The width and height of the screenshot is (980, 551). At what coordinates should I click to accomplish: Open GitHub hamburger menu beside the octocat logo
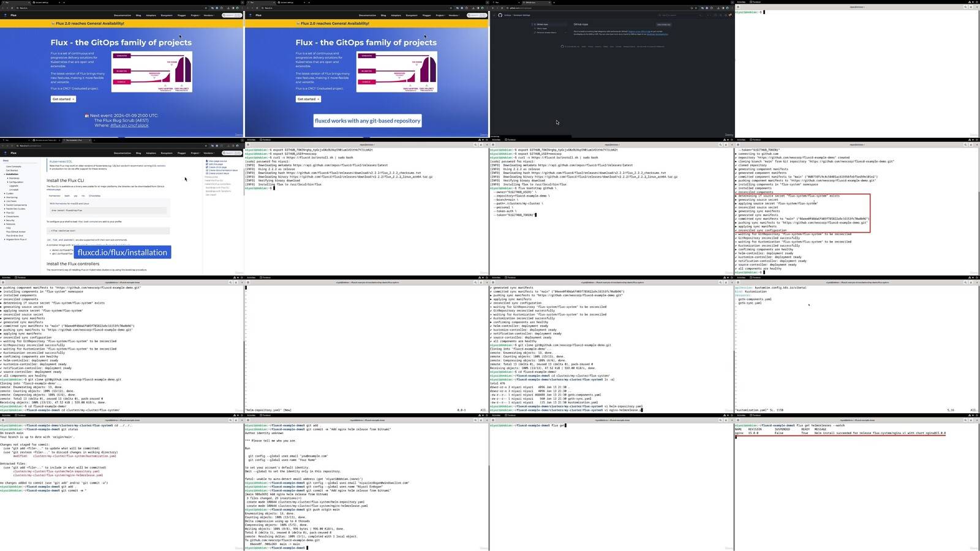point(494,15)
